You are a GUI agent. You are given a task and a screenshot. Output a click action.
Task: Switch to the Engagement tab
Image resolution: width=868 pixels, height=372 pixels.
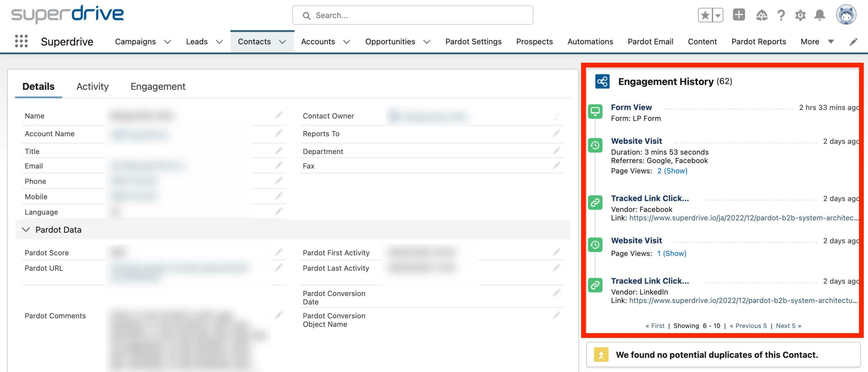[158, 86]
